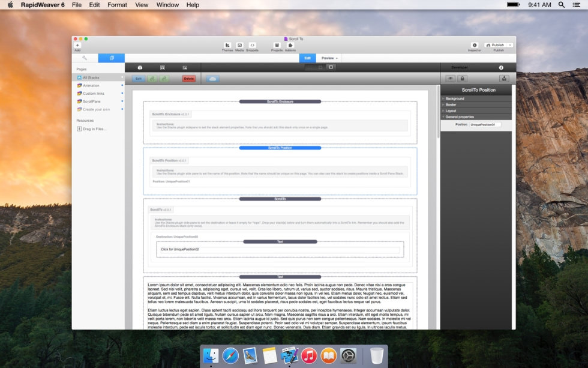Switch to the wrench settings sidebar tab
Viewport: 588px width, 368px height.
[85, 58]
